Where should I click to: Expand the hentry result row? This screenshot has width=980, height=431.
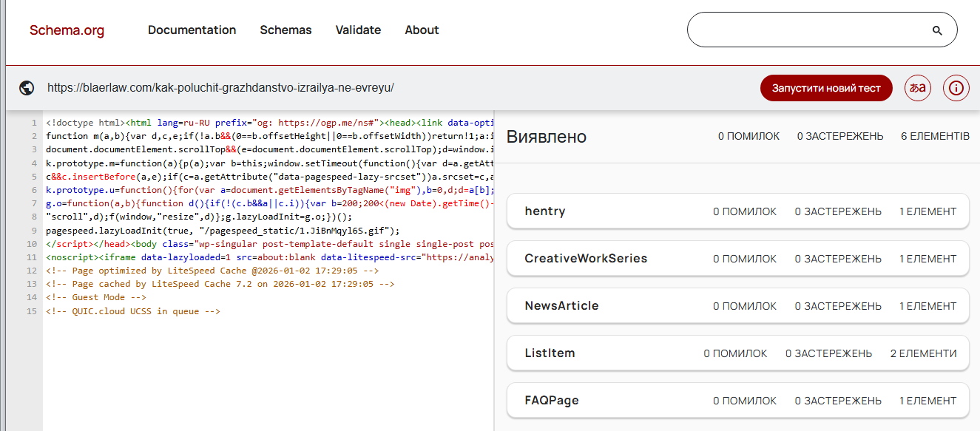[x=737, y=211]
